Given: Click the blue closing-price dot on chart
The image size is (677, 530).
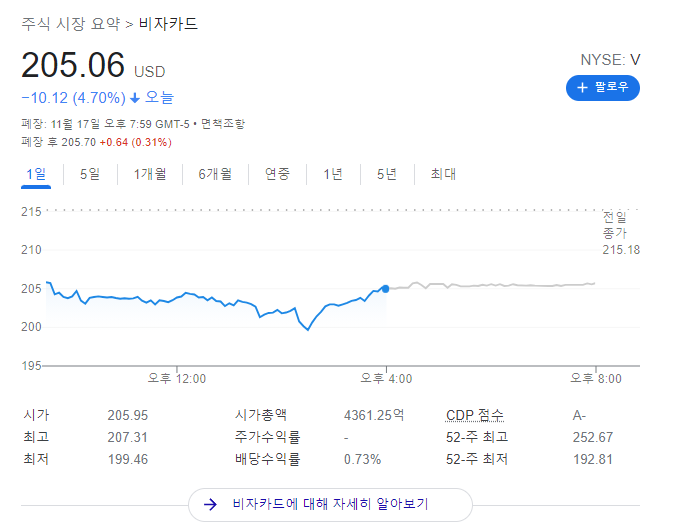Looking at the screenshot, I should 385,289.
